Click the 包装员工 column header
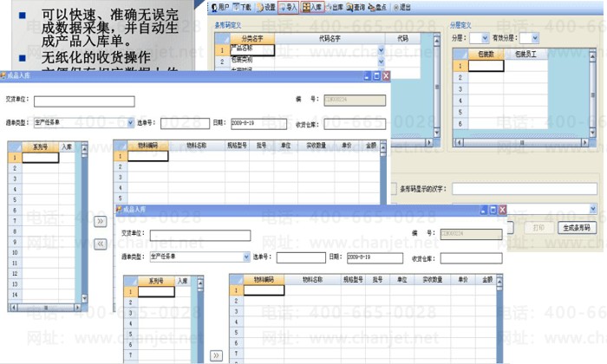 coord(525,54)
